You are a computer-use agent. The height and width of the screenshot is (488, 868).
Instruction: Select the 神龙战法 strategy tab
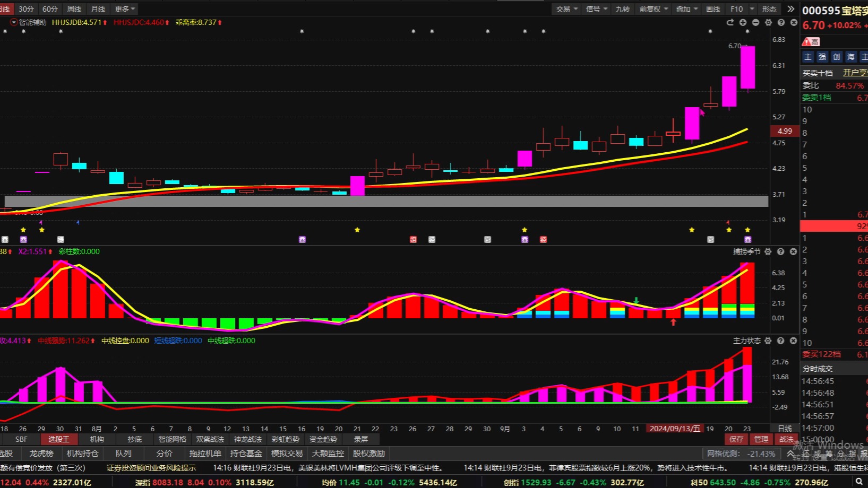pyautogui.click(x=248, y=439)
